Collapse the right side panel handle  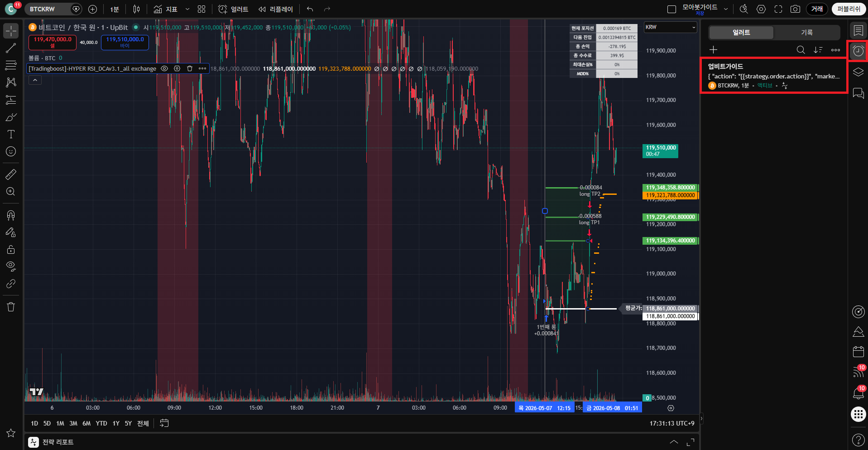click(701, 418)
